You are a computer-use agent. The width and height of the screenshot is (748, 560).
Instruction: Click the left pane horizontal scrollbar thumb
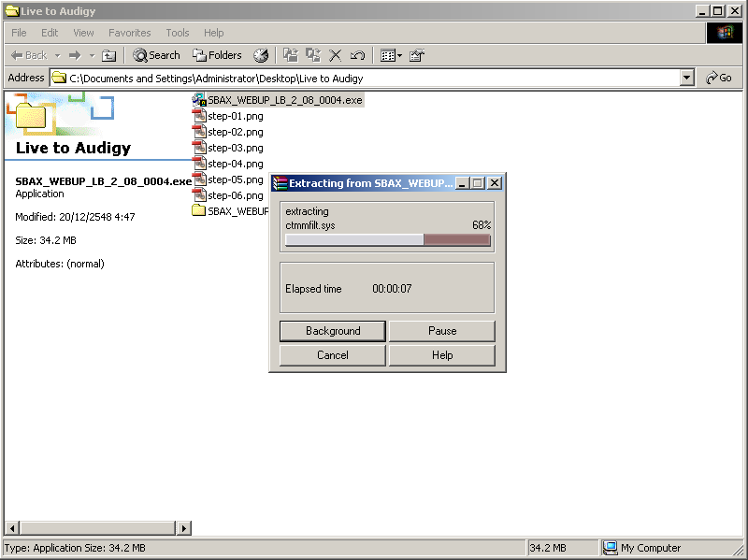[98, 527]
